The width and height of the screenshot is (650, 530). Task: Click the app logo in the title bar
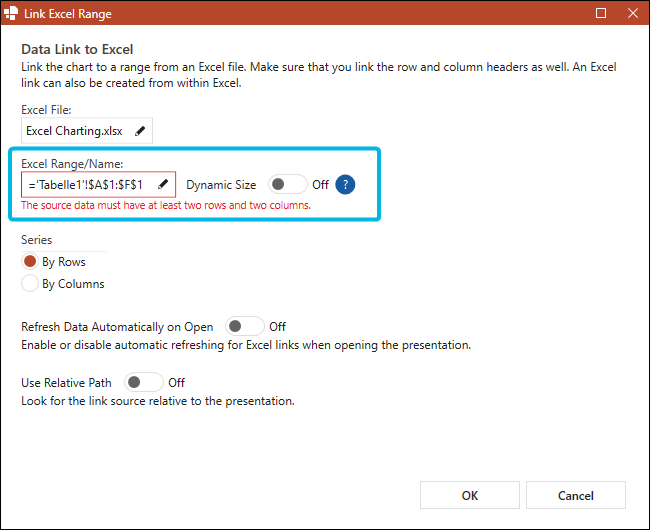[11, 13]
